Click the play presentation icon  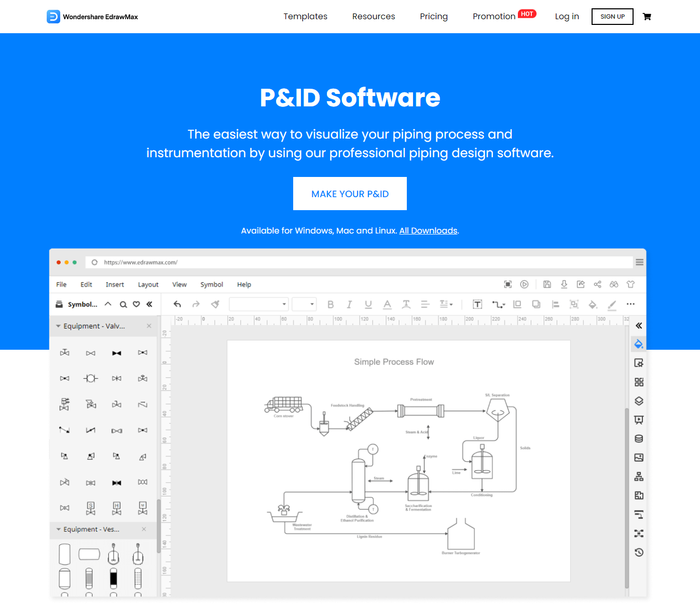coord(525,284)
